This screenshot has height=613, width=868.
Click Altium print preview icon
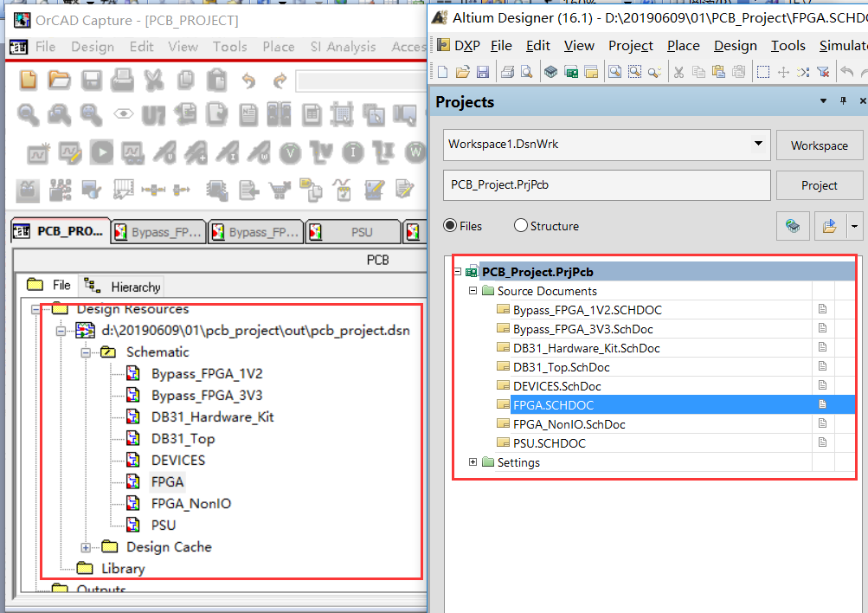(526, 72)
